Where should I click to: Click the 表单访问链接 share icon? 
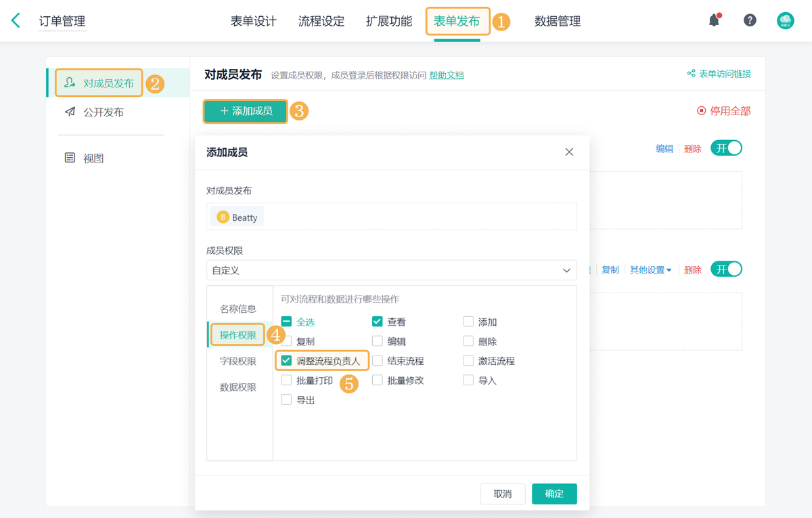691,74
